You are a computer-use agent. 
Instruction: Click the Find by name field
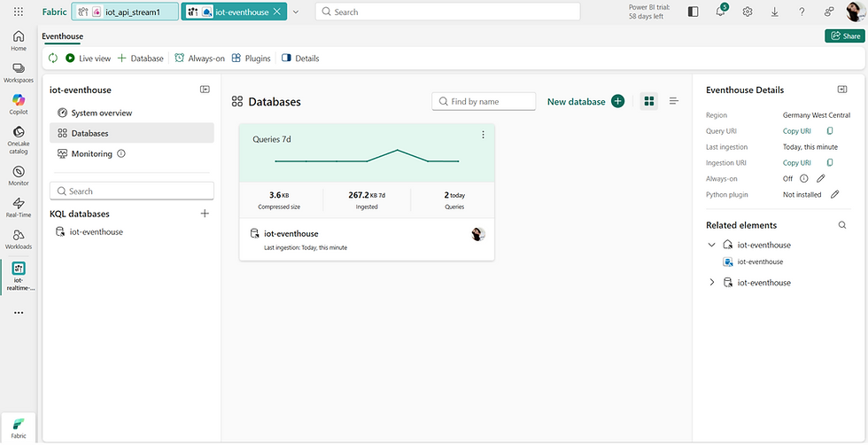(484, 101)
